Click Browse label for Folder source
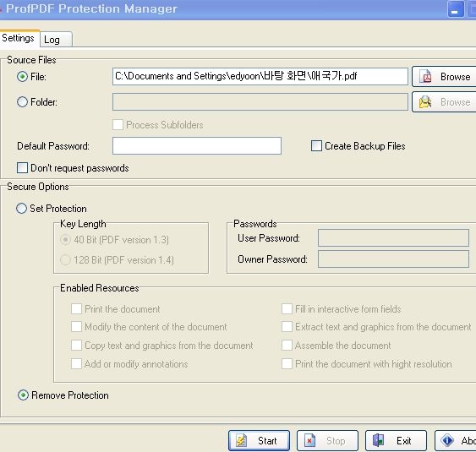Screen dimensions: 476x452 pyautogui.click(x=456, y=102)
